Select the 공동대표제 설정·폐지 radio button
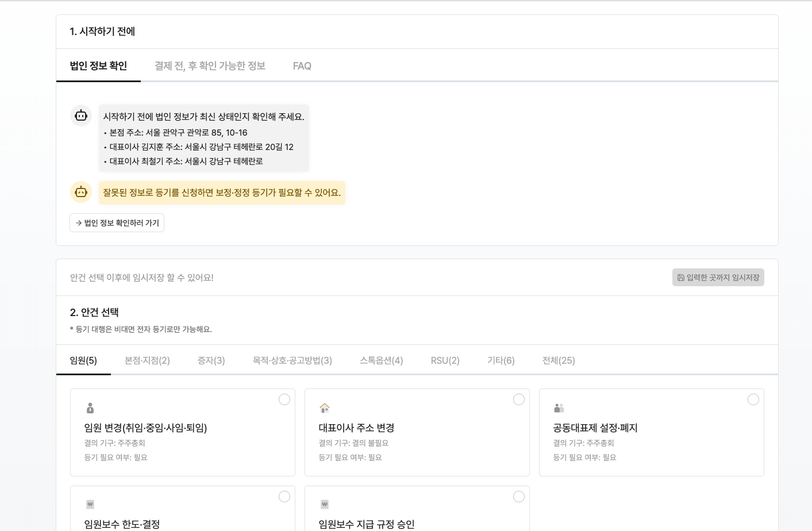Image resolution: width=812 pixels, height=531 pixels. 753,399
